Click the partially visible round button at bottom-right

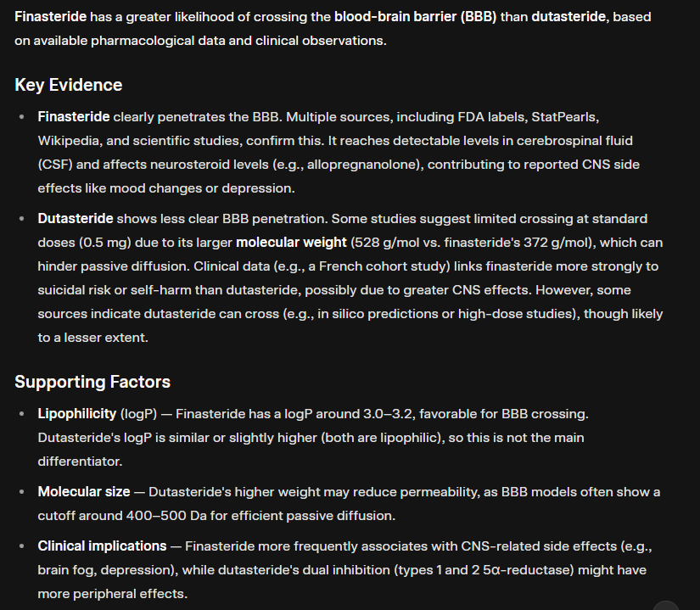667,605
